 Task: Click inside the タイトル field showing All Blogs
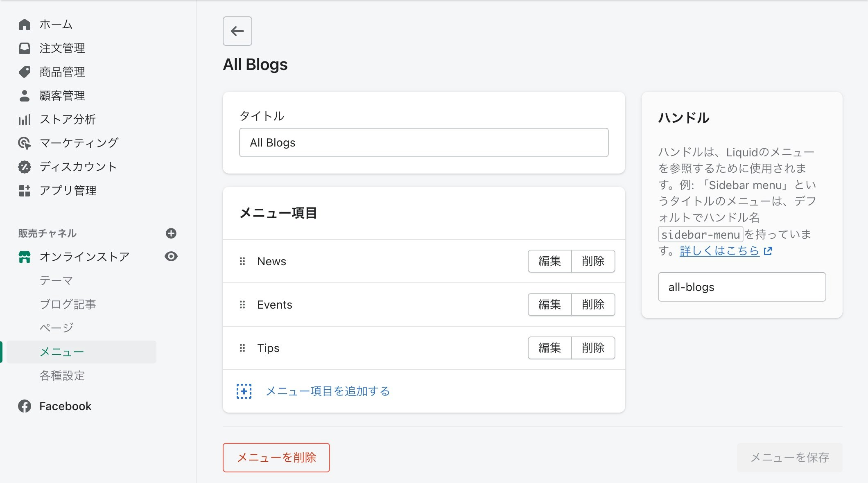click(423, 142)
